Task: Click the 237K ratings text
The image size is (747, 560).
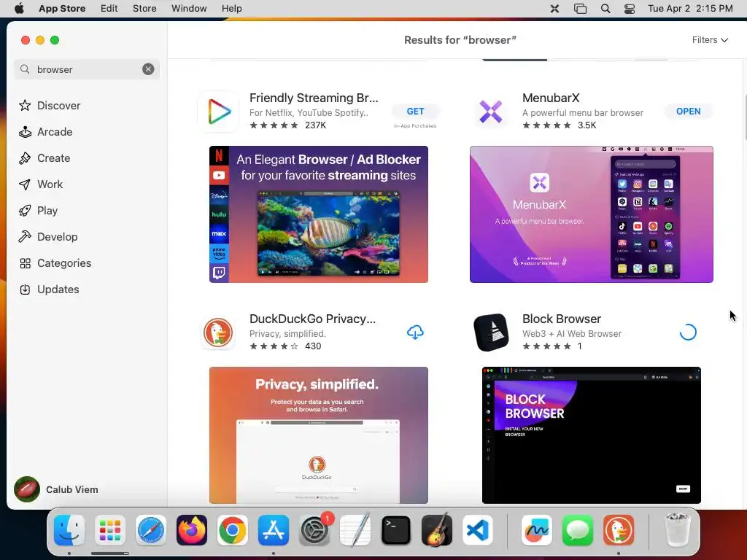Action: pos(315,125)
